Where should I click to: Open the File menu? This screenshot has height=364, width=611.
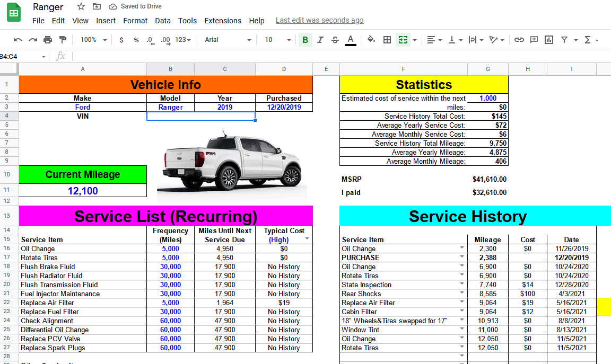(38, 21)
